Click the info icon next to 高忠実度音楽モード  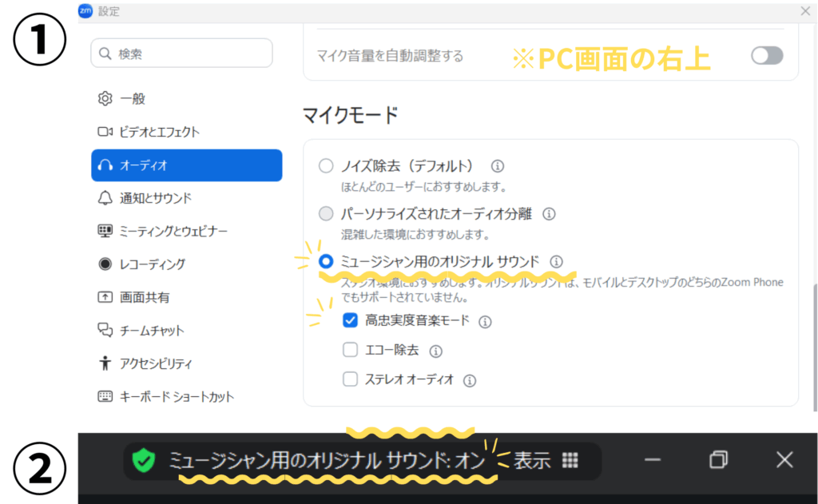click(x=485, y=322)
